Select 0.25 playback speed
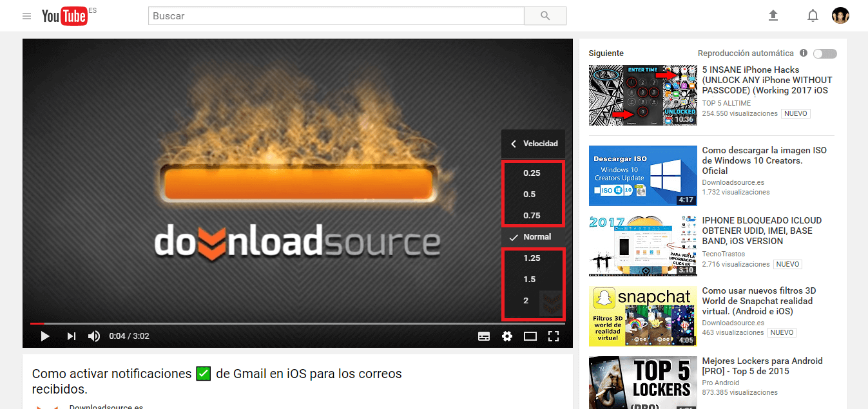 pos(533,173)
